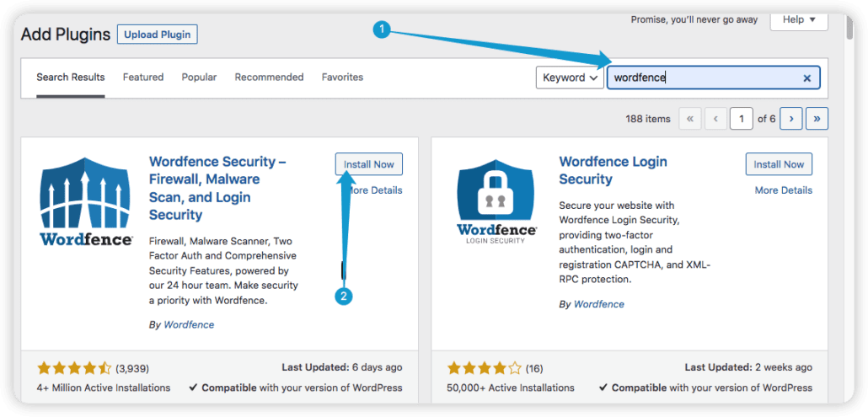Open the Favorites plugins tab
The height and width of the screenshot is (417, 868).
[x=342, y=78]
